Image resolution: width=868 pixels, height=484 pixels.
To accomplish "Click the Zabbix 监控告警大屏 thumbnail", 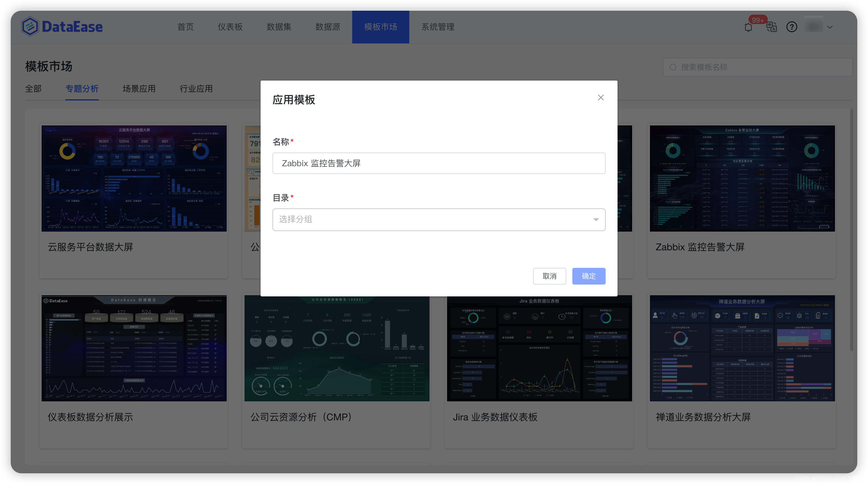I will pyautogui.click(x=742, y=178).
